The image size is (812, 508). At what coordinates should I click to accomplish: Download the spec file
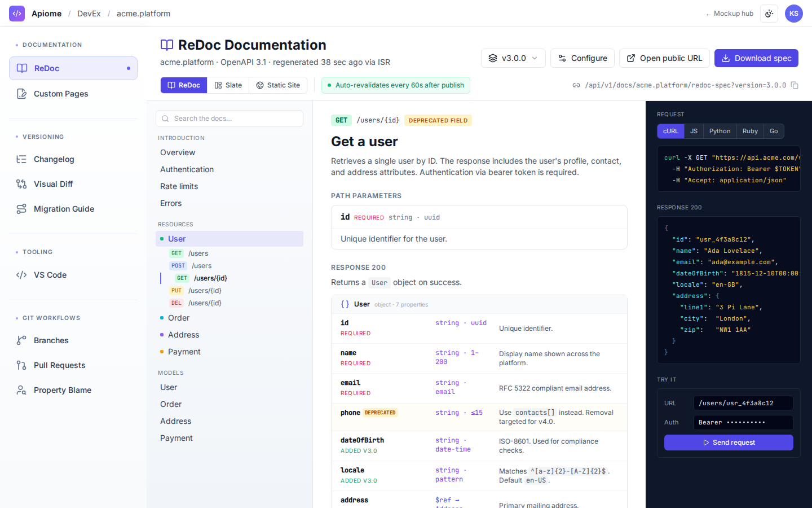point(756,58)
